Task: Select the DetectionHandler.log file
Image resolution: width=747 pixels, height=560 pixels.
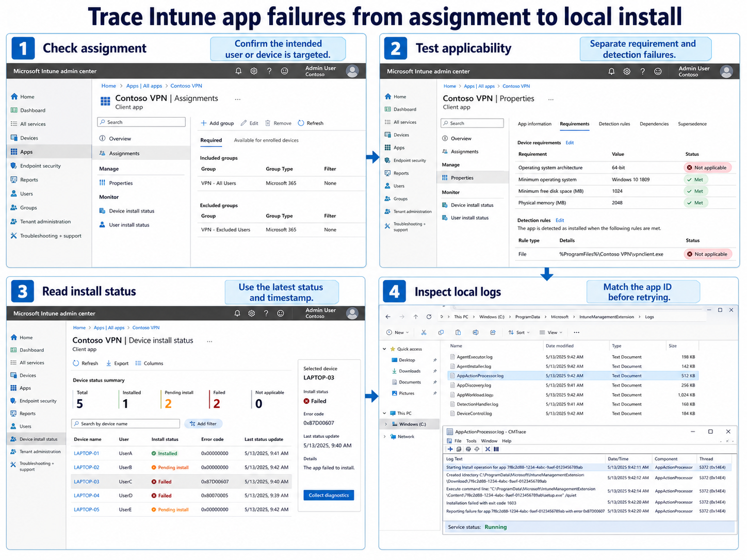Action: 573,404
